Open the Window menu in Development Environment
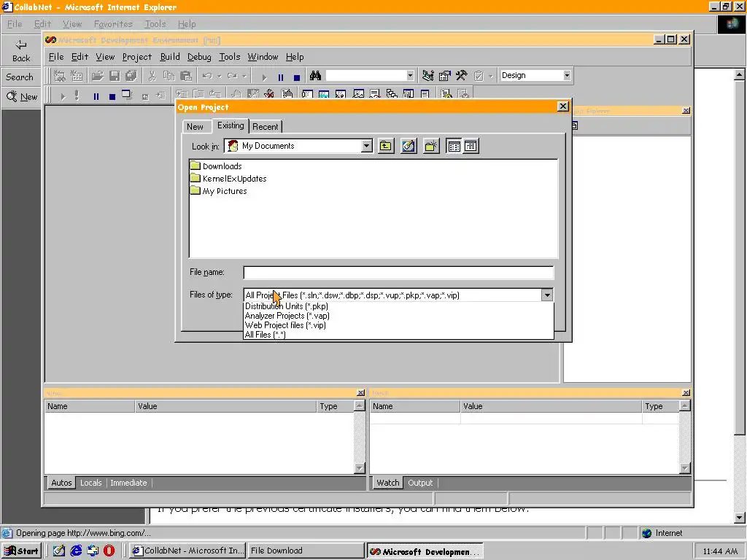The height and width of the screenshot is (560, 747). tap(263, 57)
